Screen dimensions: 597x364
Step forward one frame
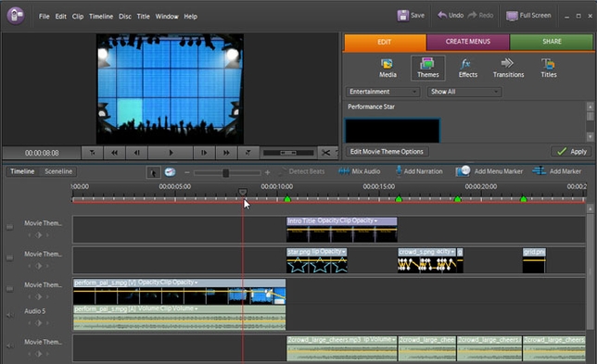pos(204,153)
